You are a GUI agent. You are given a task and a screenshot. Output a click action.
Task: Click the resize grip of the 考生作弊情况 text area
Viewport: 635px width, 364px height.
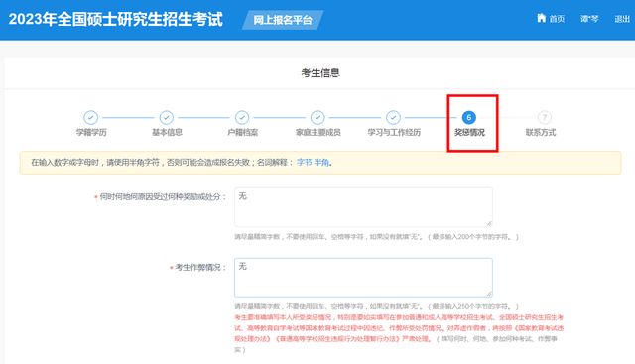(x=489, y=294)
